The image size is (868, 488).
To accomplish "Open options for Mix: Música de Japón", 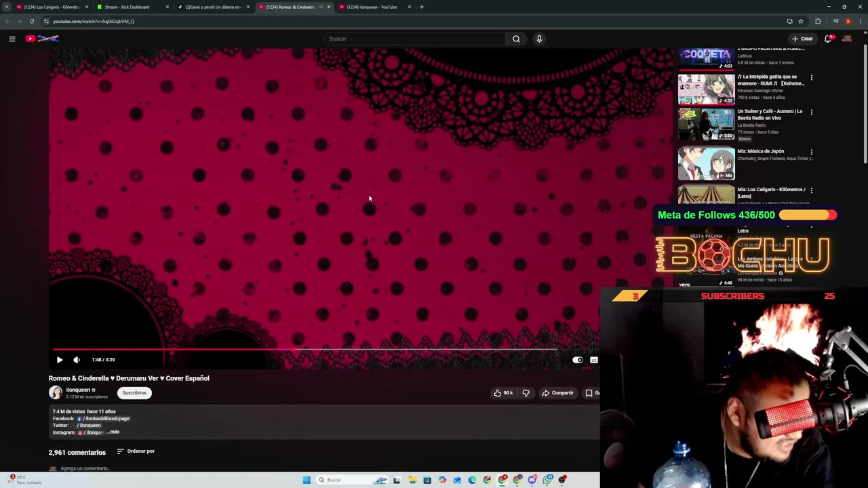I will (811, 152).
